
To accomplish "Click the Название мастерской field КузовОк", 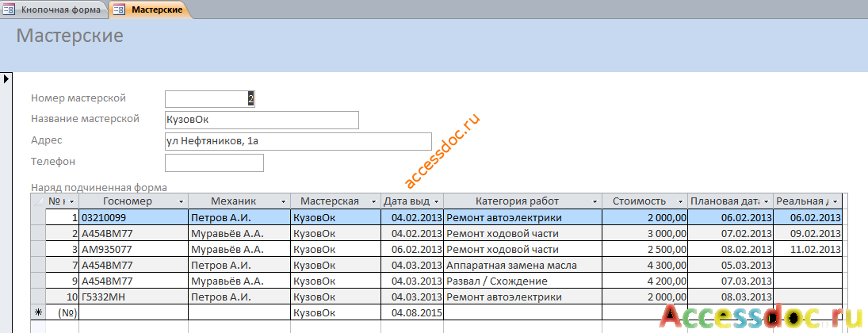I will [262, 120].
